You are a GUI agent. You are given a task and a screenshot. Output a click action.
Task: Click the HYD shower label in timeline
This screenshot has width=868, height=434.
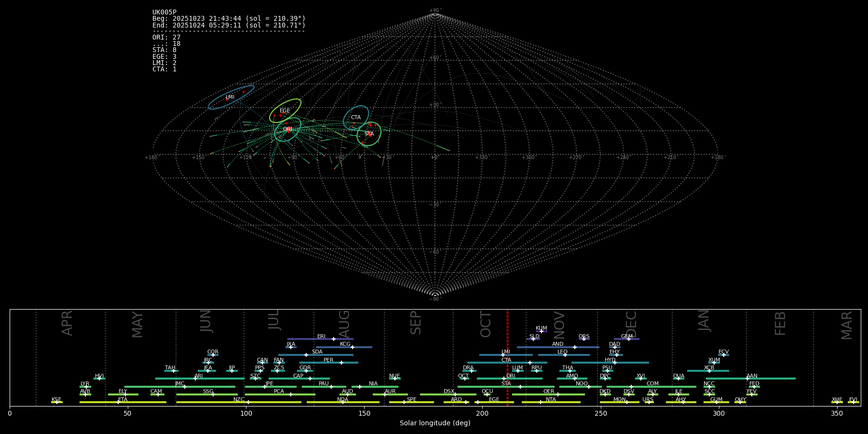pos(610,360)
